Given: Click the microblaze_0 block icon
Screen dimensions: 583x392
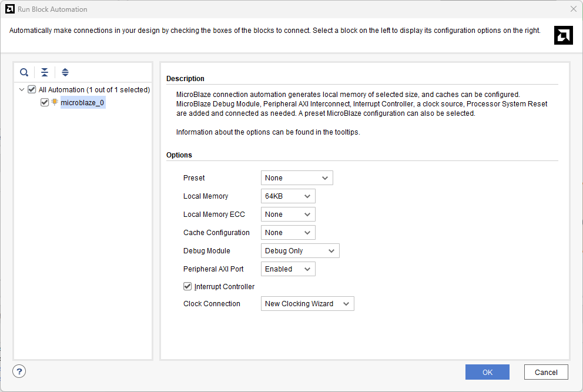Looking at the screenshot, I should (55, 102).
